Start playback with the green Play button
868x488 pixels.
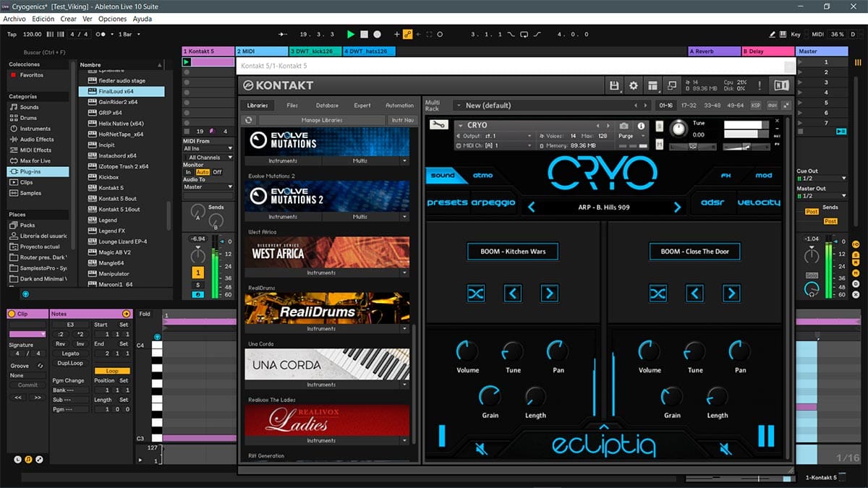[351, 34]
